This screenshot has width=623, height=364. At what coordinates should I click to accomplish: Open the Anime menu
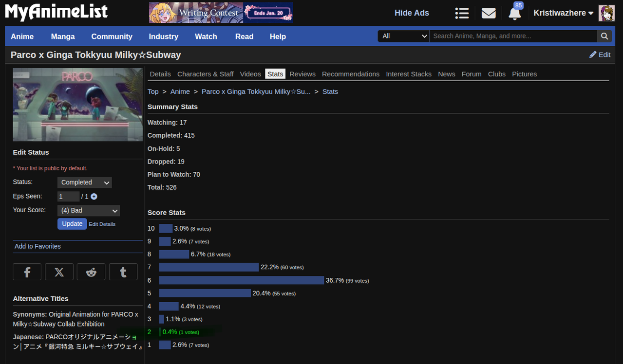tap(22, 36)
